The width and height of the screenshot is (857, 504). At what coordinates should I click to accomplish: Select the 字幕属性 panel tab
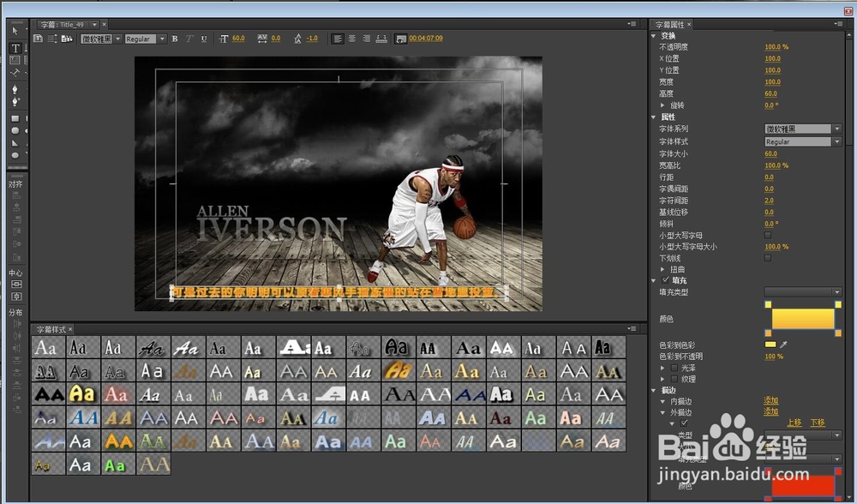(x=669, y=25)
